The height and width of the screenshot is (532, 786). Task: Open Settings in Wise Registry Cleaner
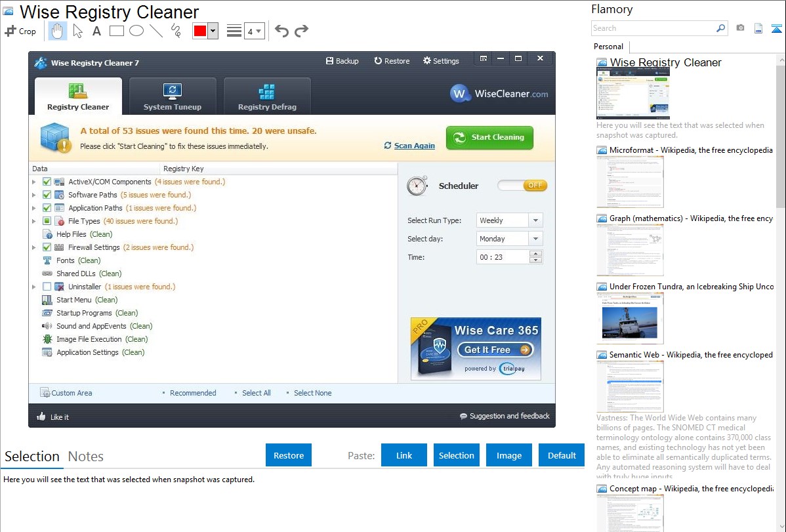coord(441,60)
